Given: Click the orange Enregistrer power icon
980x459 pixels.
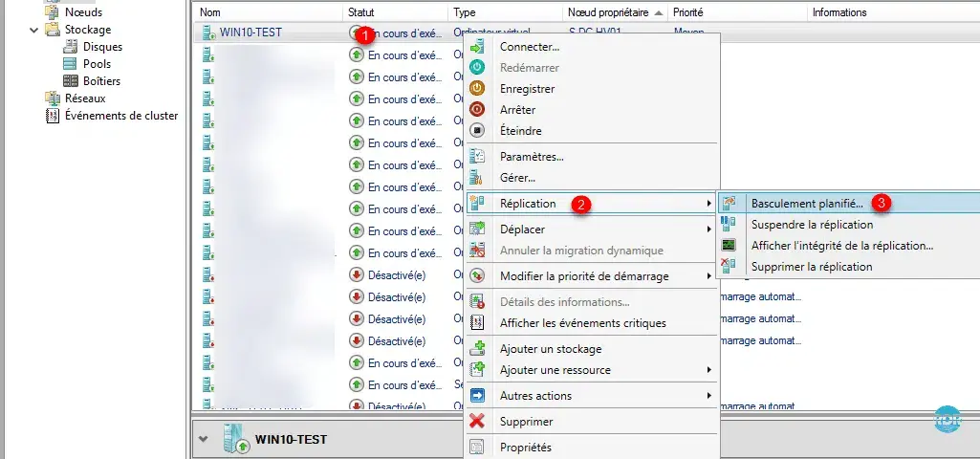Looking at the screenshot, I should click(x=477, y=89).
